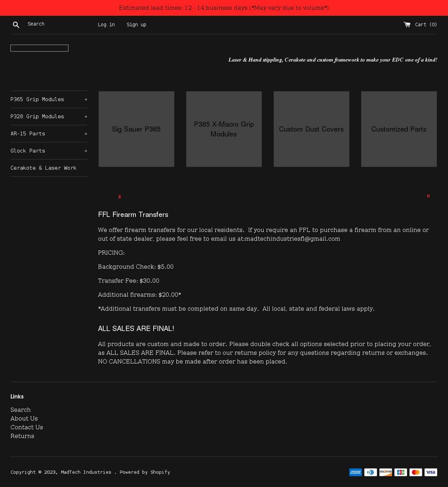Expand the P320 Grip Modules submenu plus

(86, 117)
